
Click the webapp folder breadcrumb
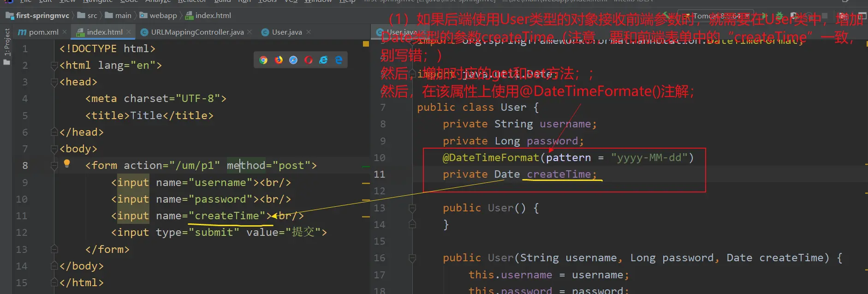tap(159, 15)
